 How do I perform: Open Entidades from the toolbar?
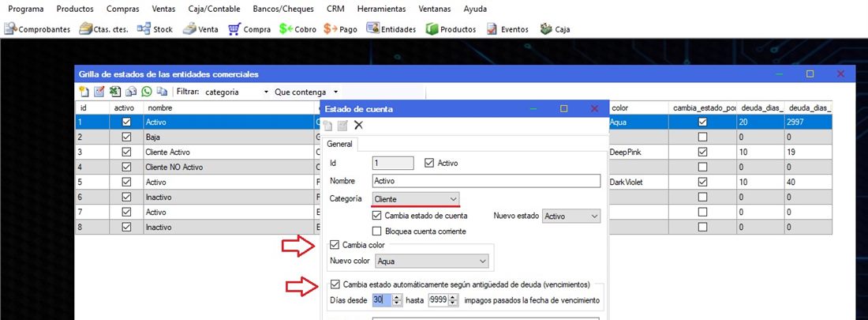(391, 29)
